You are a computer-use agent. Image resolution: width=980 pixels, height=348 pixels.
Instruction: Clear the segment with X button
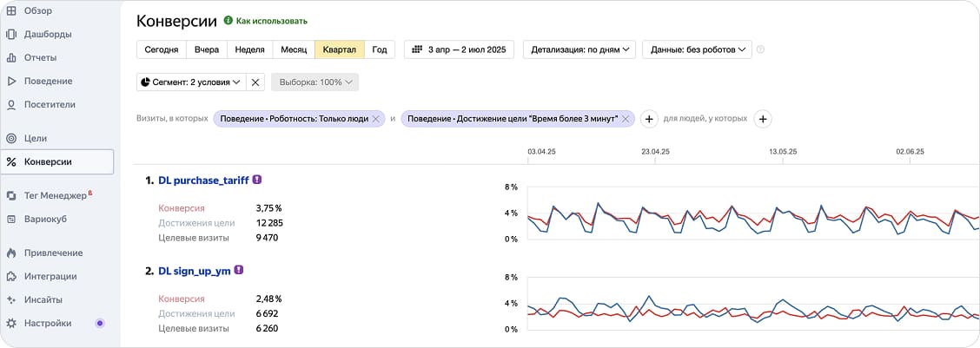pos(255,82)
